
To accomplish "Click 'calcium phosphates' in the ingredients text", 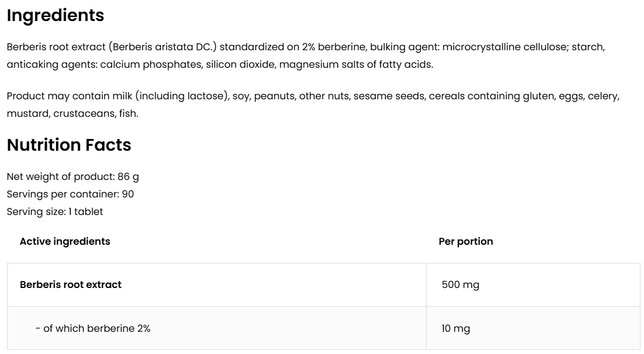I will pyautogui.click(x=150, y=64).
